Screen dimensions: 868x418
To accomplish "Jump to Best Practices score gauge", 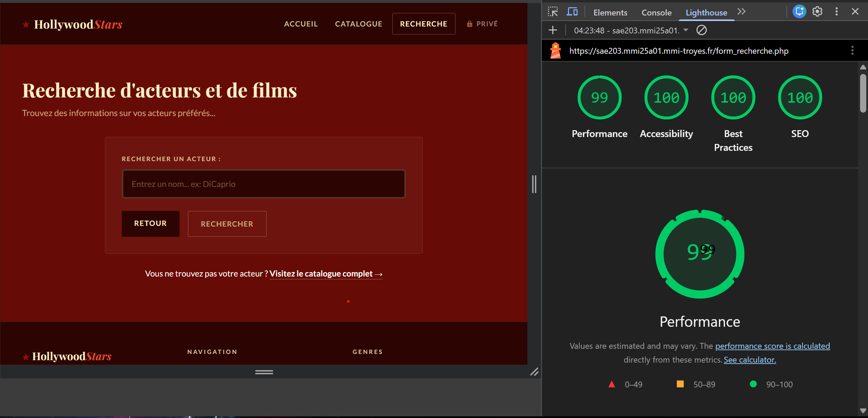I will point(733,97).
